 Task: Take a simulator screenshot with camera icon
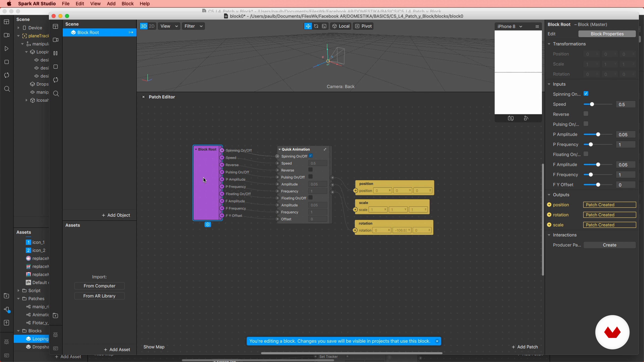(511, 118)
